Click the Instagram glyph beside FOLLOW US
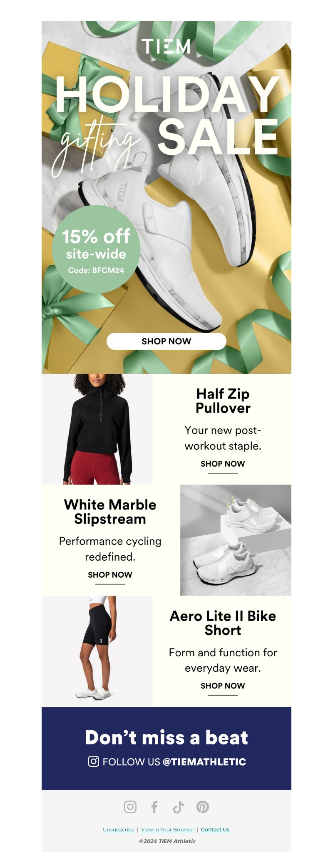 (94, 761)
